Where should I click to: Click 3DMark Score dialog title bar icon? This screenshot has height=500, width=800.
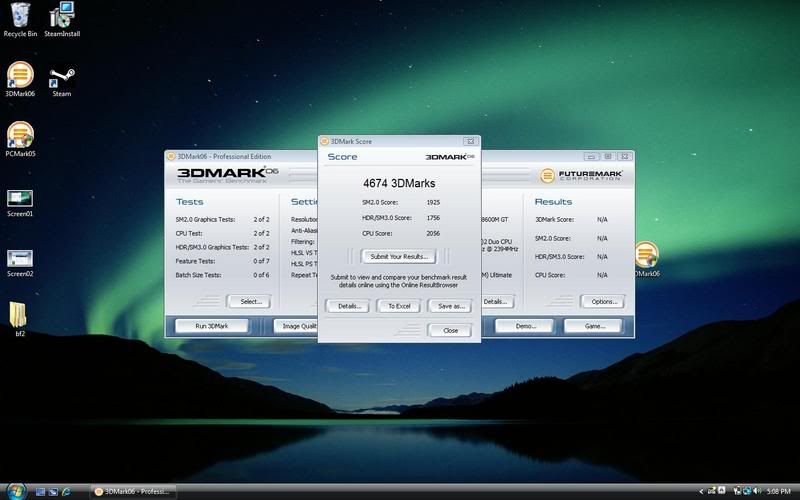pyautogui.click(x=324, y=141)
